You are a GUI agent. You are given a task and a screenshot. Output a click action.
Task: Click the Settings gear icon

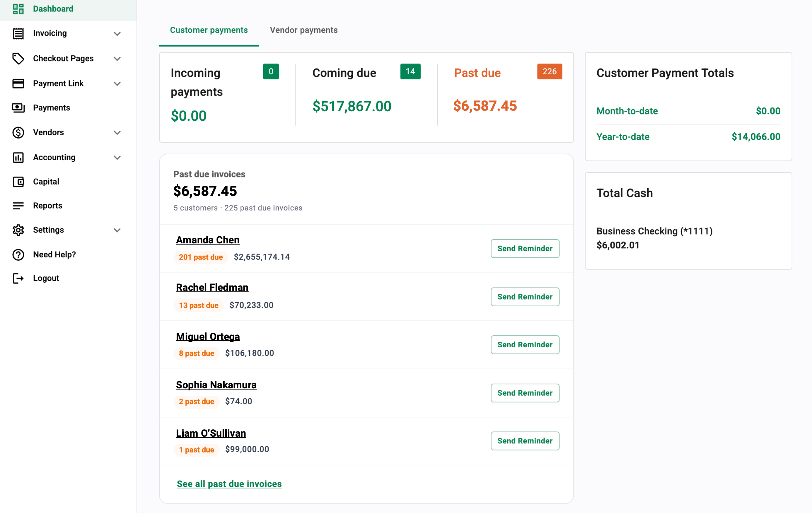(18, 230)
